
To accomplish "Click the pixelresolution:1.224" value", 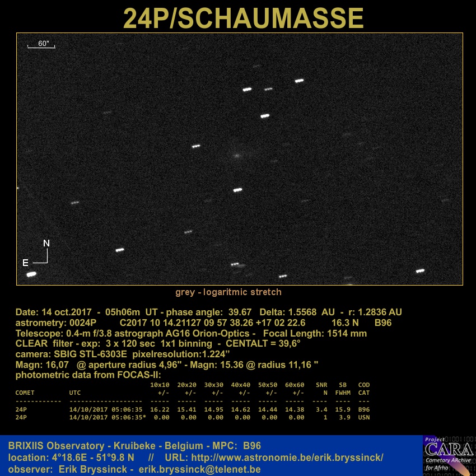I will pos(181,354).
